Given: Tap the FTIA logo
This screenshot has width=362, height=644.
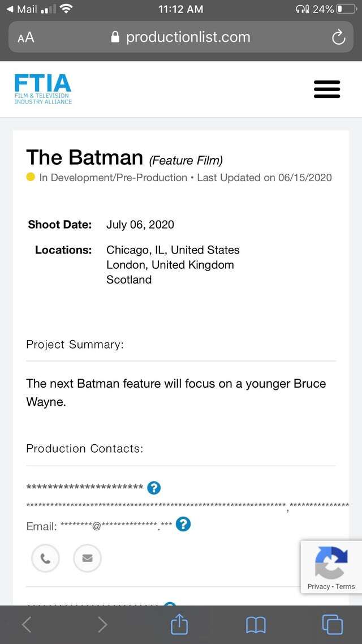Looking at the screenshot, I should (43, 89).
